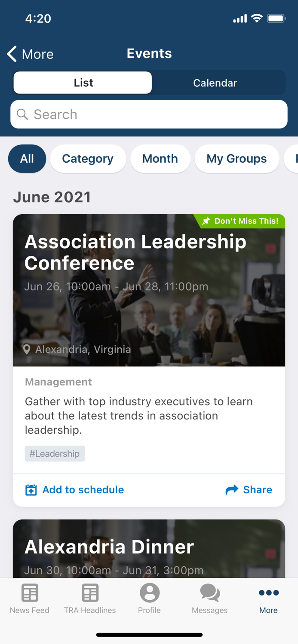298x644 pixels.
Task: Open TRA Headlines in the bottom bar
Action: coord(89,597)
